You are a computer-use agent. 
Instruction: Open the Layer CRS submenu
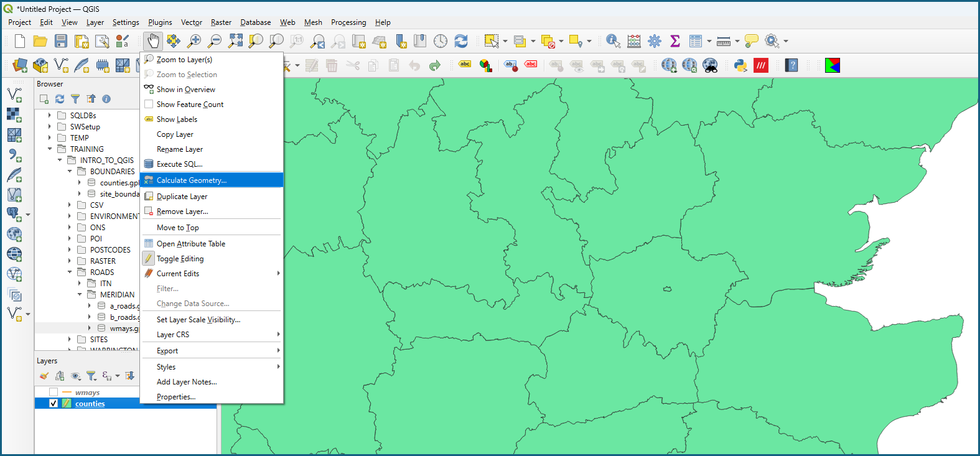212,335
